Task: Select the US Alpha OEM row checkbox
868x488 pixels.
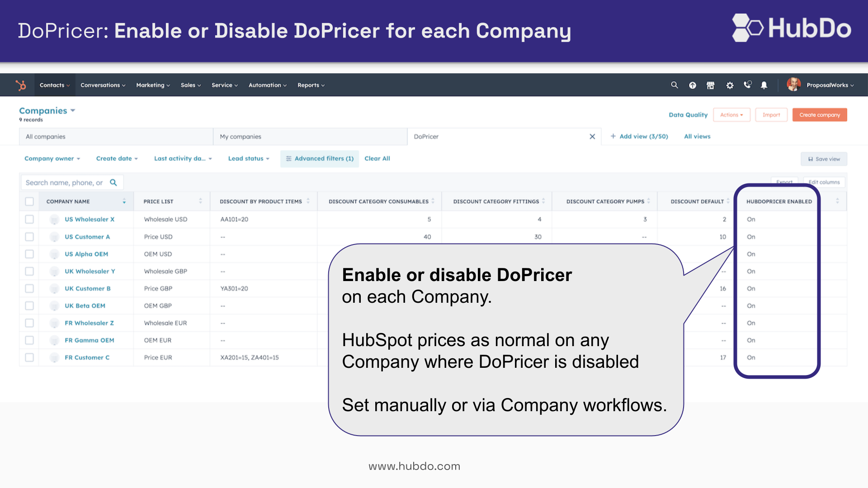Action: (29, 254)
